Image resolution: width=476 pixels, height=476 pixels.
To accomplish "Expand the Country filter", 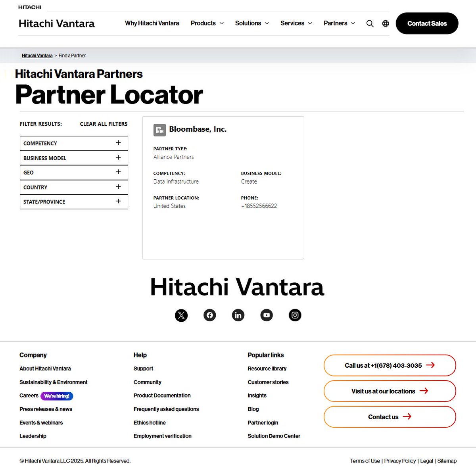I will tap(74, 187).
